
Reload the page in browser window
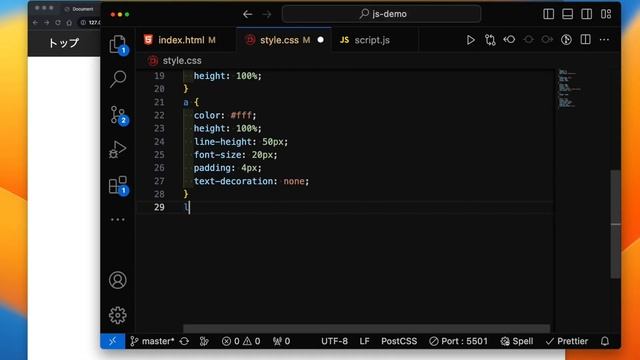point(58,22)
